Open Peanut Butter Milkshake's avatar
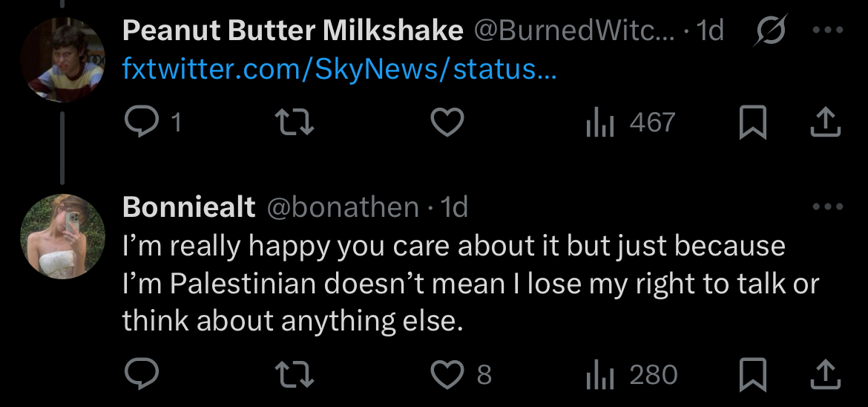 pos(62,59)
